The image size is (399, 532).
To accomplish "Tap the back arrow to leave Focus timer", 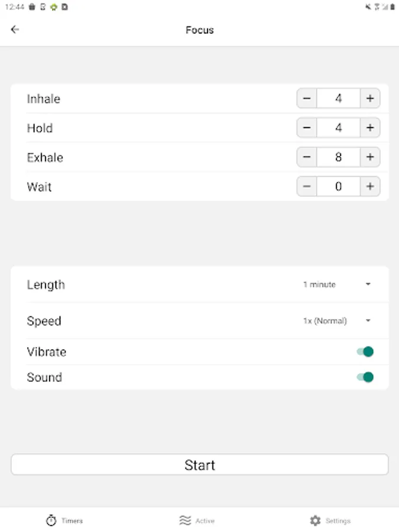I will tap(14, 29).
